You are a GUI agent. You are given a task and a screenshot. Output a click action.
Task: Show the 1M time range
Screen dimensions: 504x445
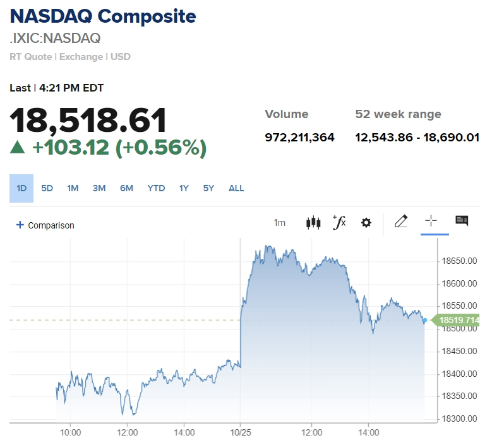pyautogui.click(x=73, y=188)
